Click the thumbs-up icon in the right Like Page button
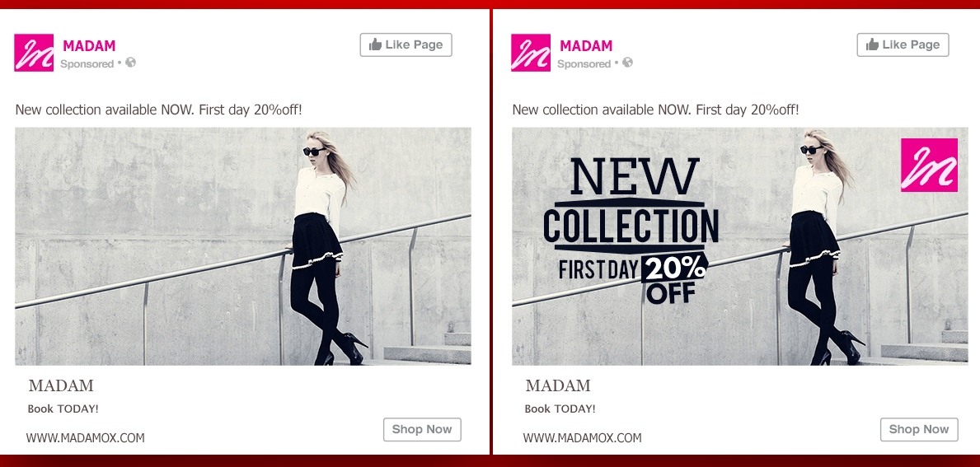Image resolution: width=980 pixels, height=467 pixels. [872, 44]
